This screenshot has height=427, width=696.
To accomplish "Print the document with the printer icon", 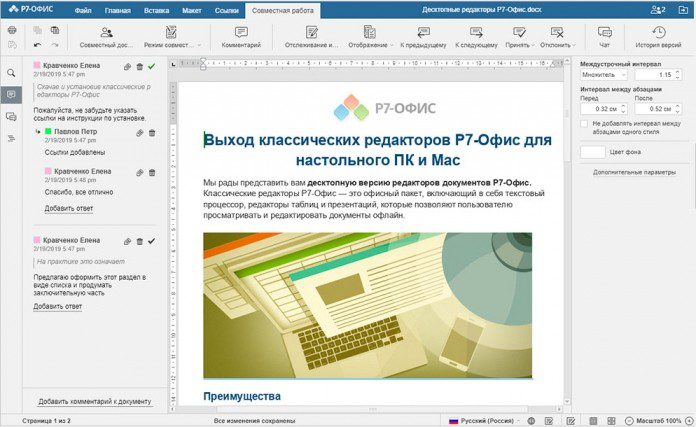I will pyautogui.click(x=12, y=30).
